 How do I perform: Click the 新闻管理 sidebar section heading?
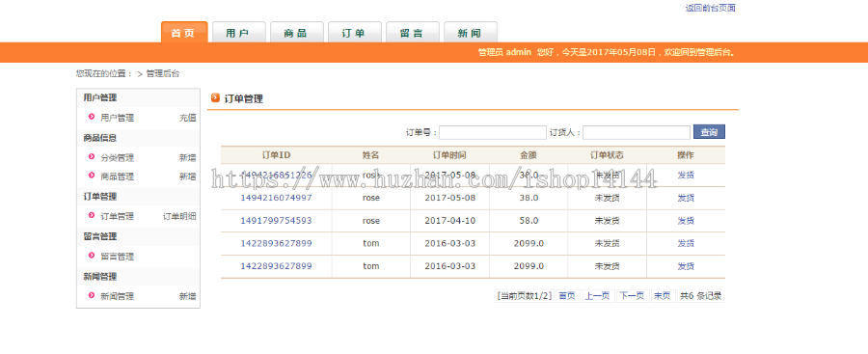click(100, 277)
